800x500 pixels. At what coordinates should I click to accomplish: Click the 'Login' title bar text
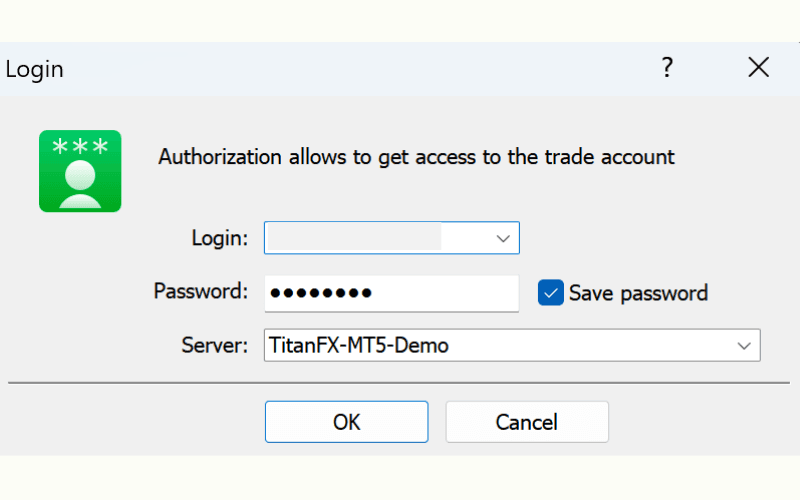click(34, 69)
